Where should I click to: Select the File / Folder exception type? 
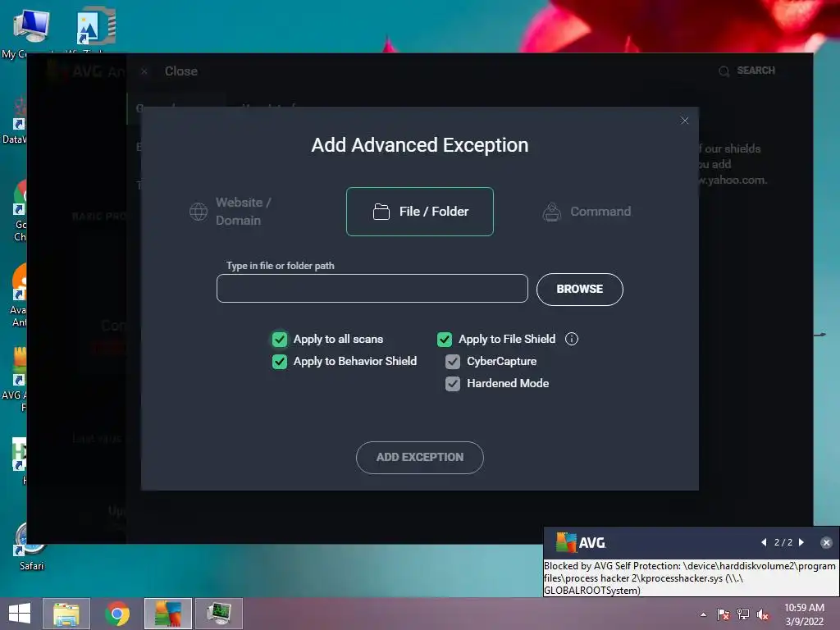click(x=419, y=212)
